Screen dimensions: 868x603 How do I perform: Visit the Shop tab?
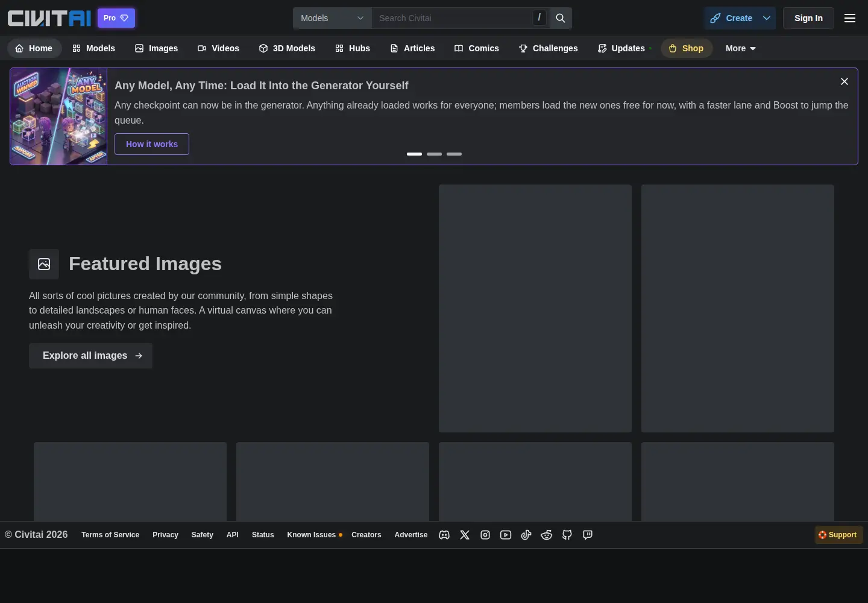687,48
